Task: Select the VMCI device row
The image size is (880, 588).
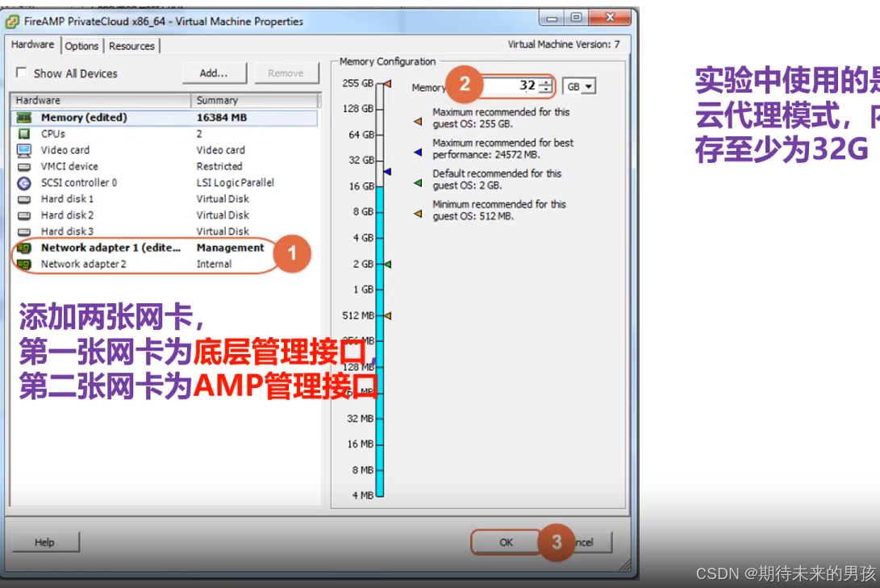Action: coord(164,167)
